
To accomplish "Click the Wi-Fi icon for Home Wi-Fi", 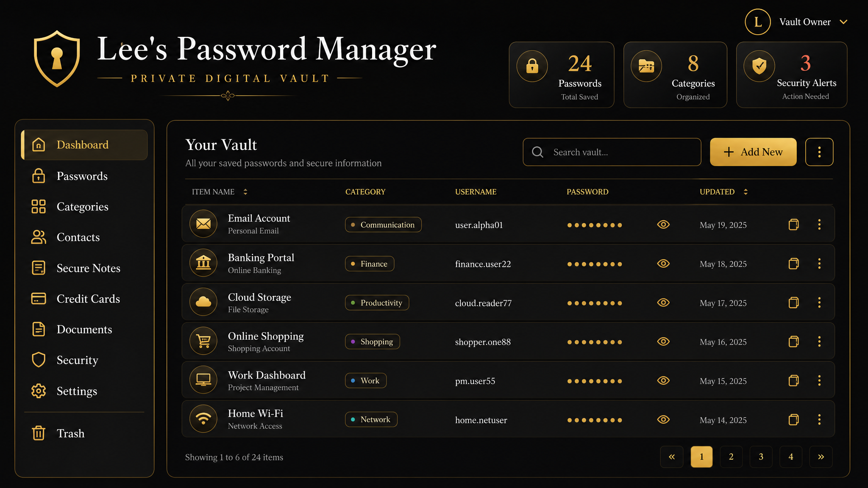I will 203,419.
